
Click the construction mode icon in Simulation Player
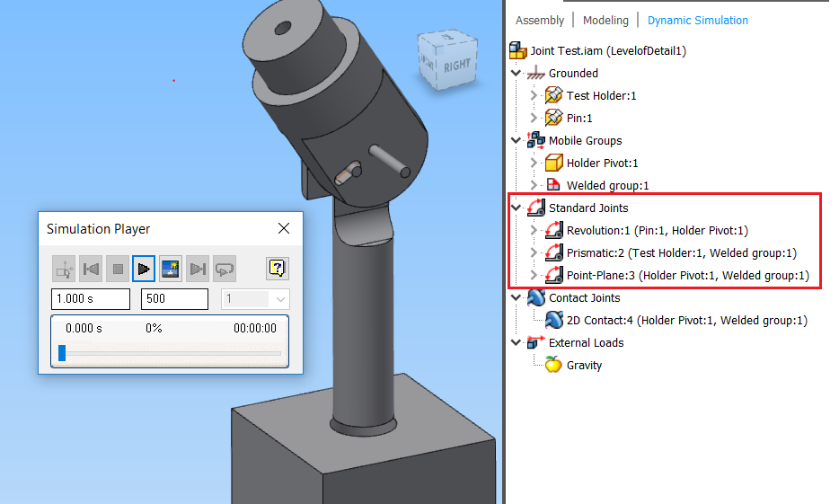(x=64, y=269)
